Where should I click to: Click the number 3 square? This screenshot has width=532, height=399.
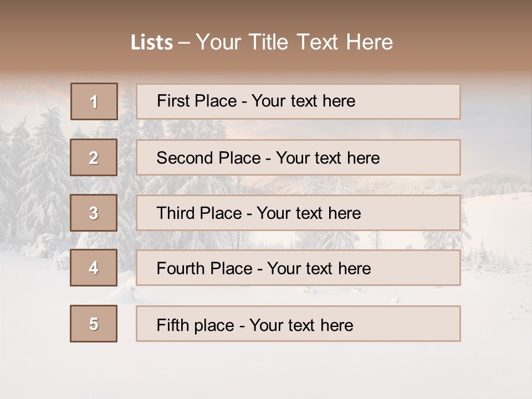[94, 213]
